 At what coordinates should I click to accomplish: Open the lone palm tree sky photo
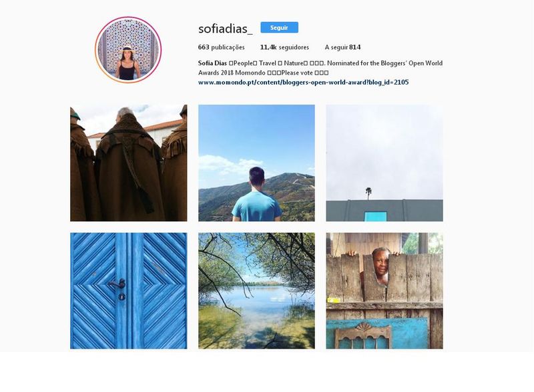384,163
